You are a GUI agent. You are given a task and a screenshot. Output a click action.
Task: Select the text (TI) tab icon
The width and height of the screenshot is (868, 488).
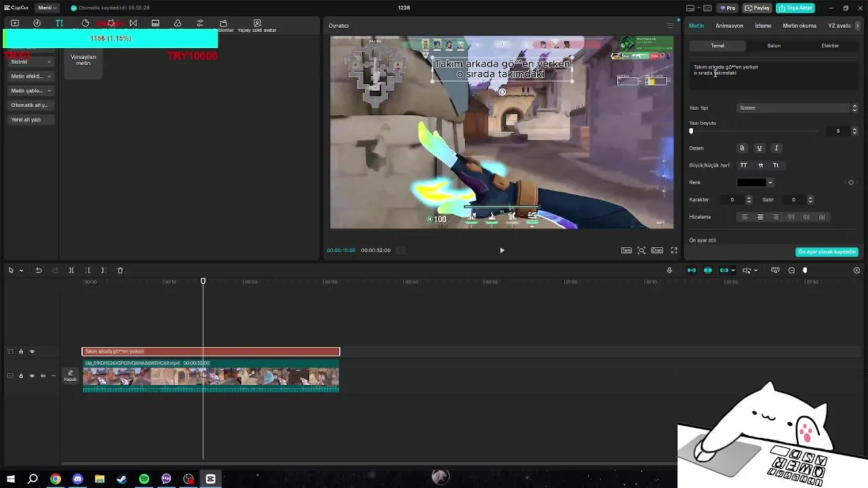click(x=60, y=23)
